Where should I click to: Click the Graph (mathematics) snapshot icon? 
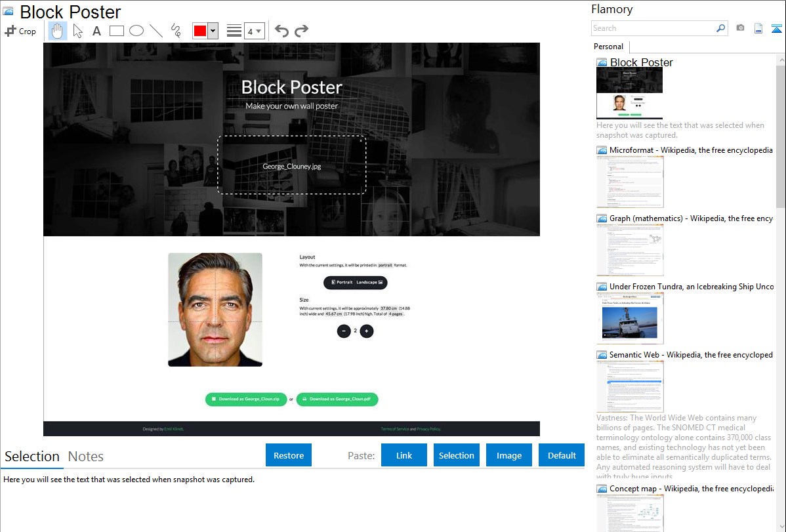click(x=602, y=218)
